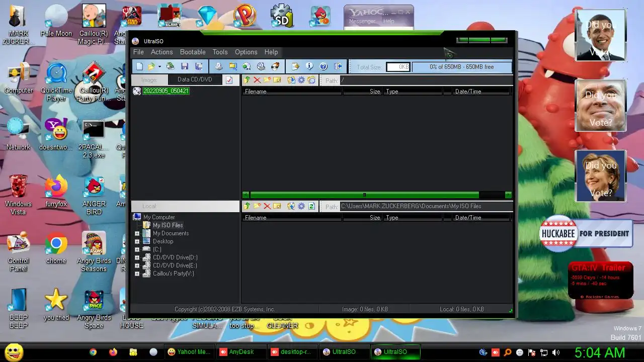Screen dimensions: 644x362
Task: Click the Info toolbar icon
Action: click(309, 66)
